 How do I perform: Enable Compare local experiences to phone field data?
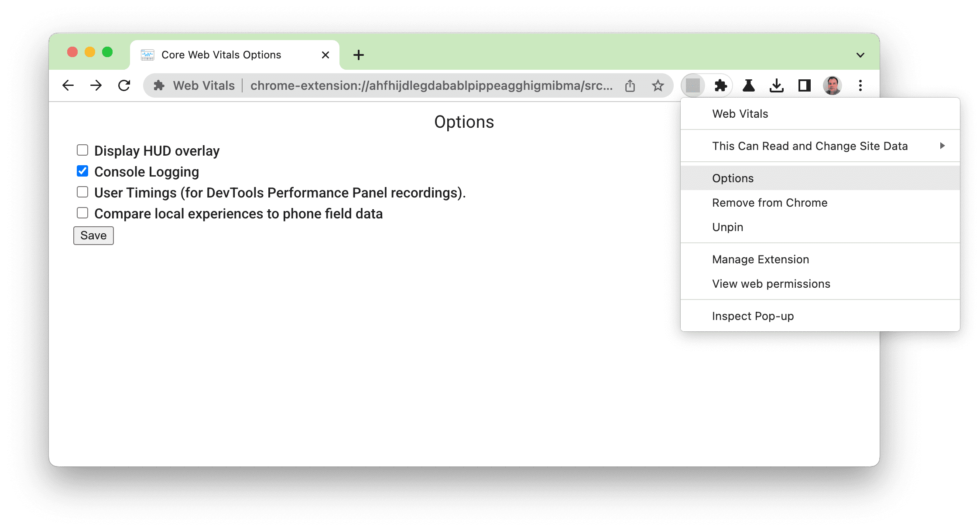coord(82,213)
